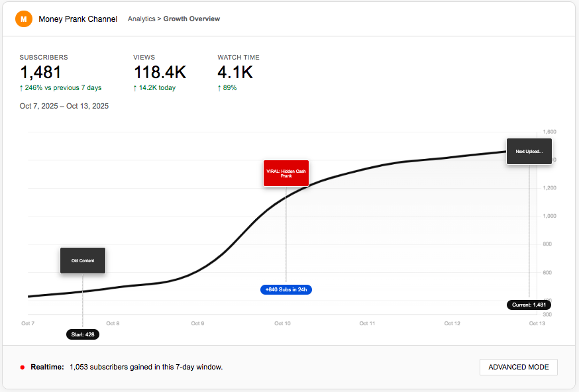Click the VIEWS metric label
Screen dimensions: 579x392
144,57
